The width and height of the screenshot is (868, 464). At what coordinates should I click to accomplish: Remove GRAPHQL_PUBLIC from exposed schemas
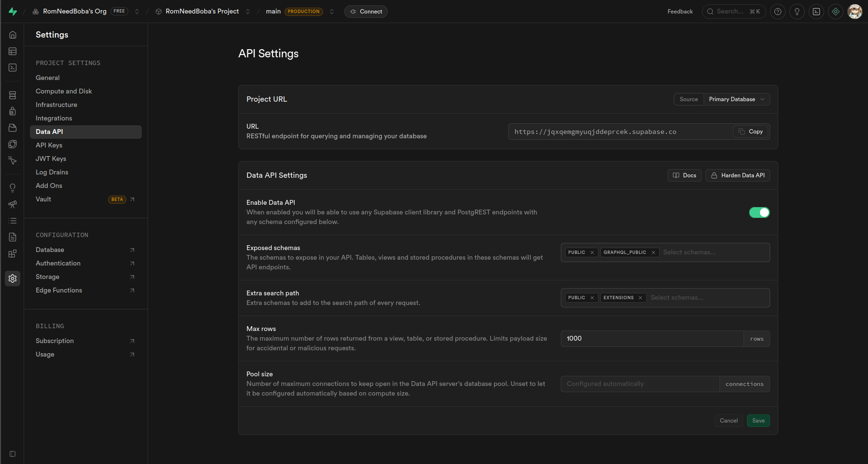(x=653, y=252)
